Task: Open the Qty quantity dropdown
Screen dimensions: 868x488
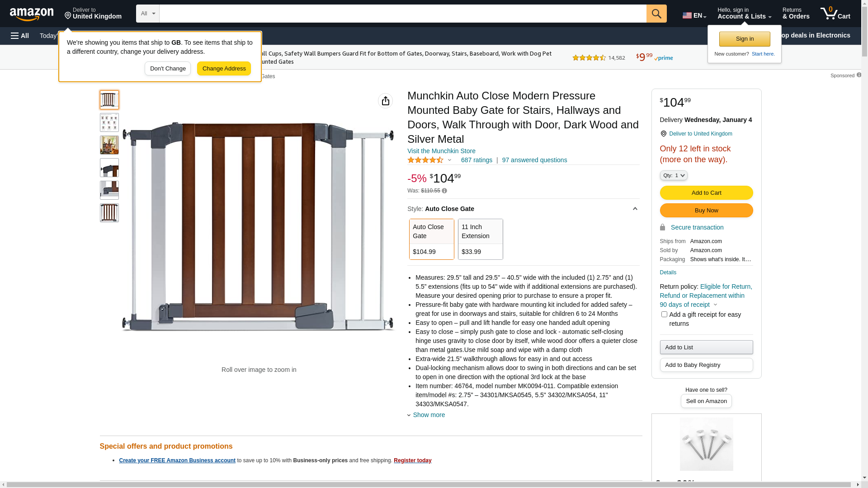Action: pos(673,175)
